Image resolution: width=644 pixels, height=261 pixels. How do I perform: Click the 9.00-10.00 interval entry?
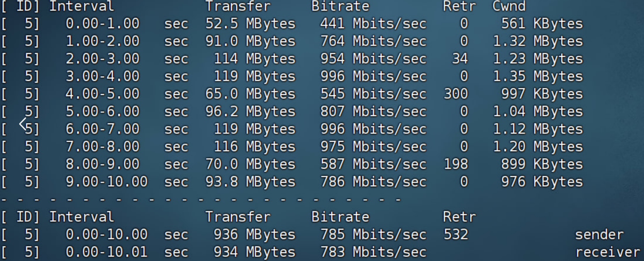pyautogui.click(x=106, y=182)
